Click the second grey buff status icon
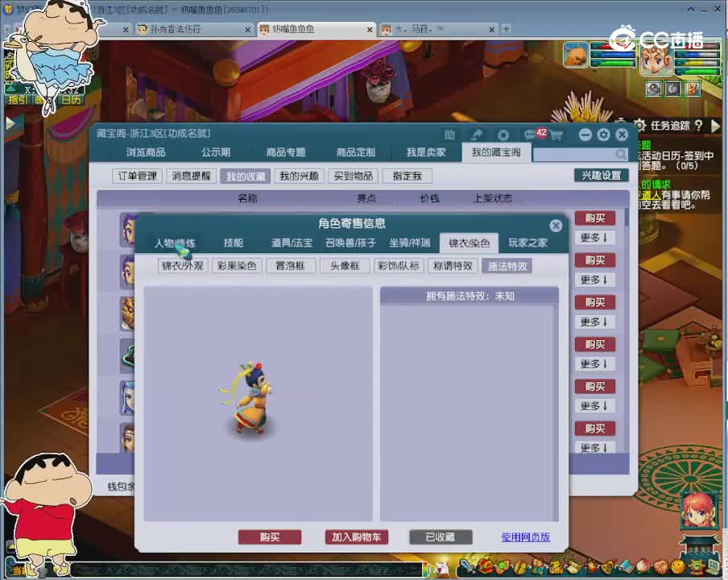This screenshot has width=728, height=580. point(672,89)
